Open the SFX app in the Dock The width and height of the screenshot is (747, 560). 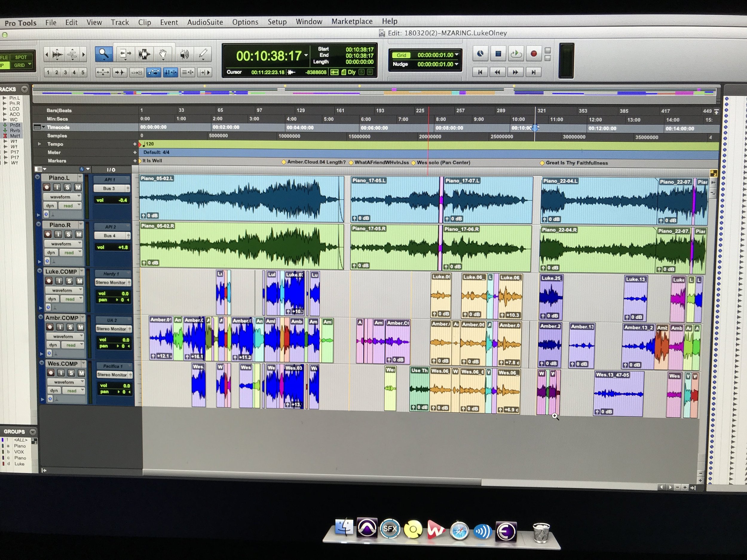coord(390,529)
